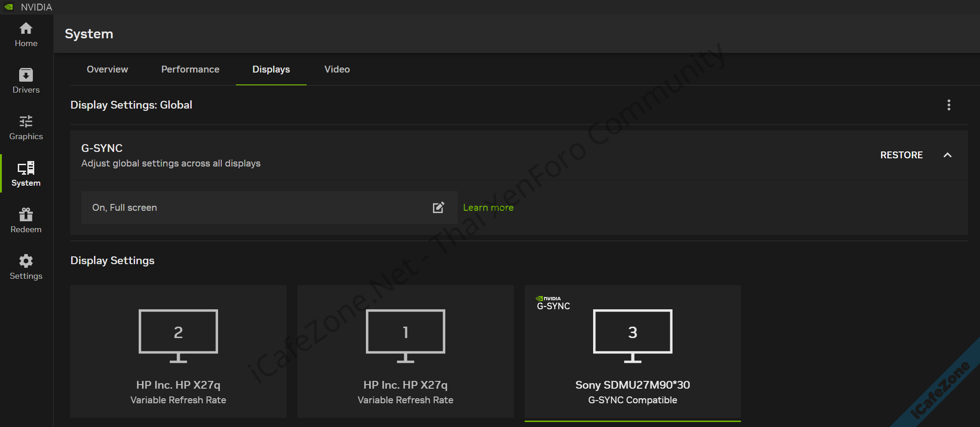Select the Displays tab
The image size is (980, 427).
coord(271,69)
